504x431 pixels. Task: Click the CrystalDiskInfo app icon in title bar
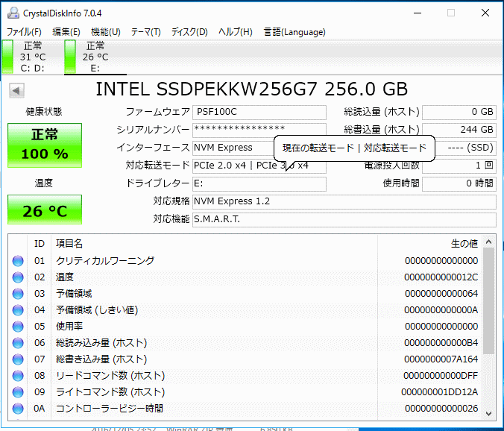tap(13, 13)
